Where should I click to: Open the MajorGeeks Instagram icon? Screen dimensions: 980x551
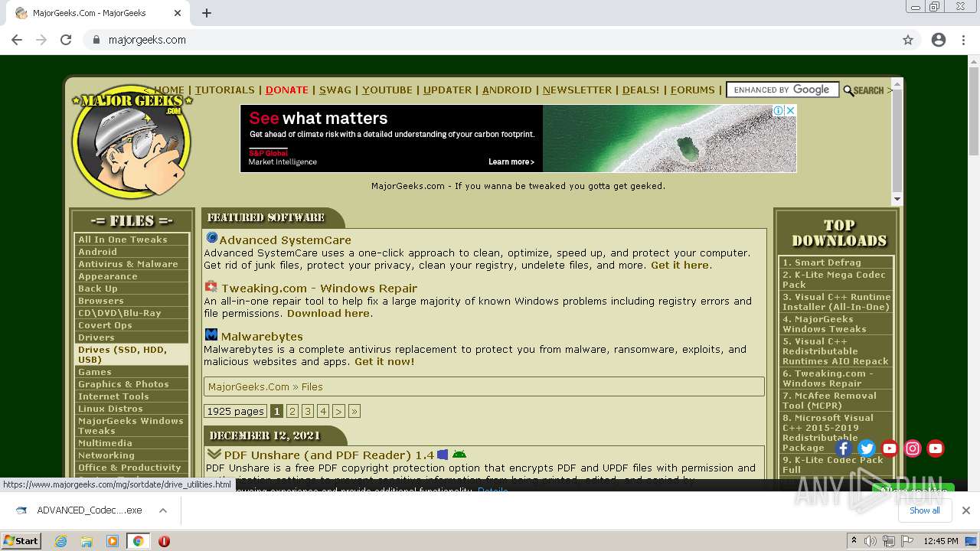(x=913, y=448)
